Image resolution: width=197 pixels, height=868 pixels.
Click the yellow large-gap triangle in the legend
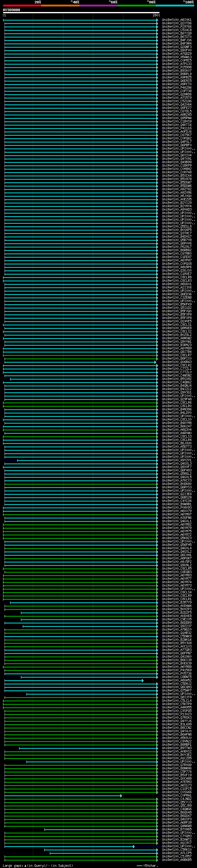pos(25,866)
